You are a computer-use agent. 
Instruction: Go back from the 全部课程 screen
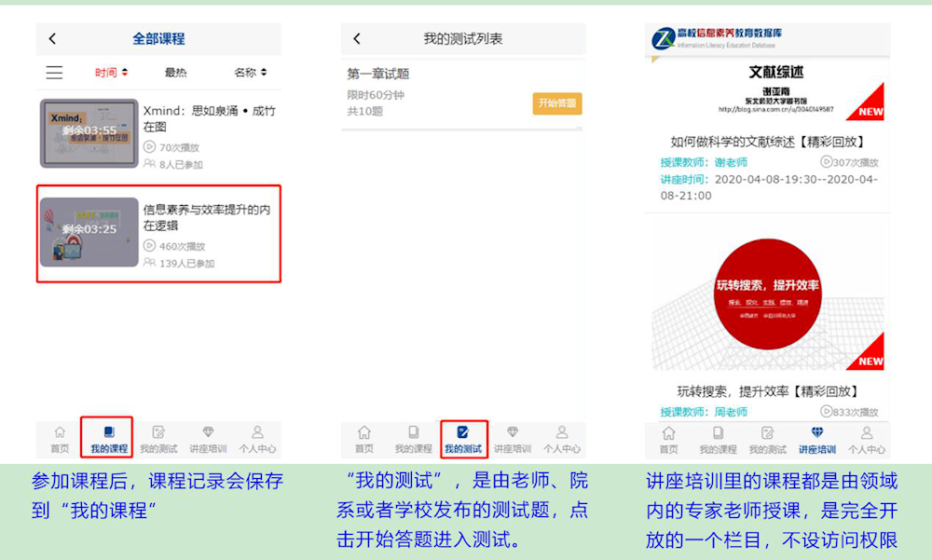pyautogui.click(x=52, y=39)
